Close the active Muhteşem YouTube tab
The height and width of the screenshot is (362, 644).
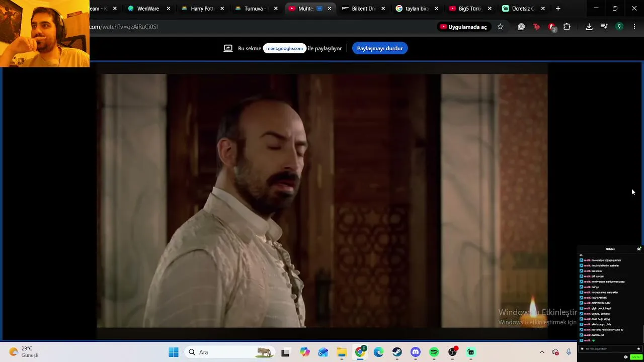[330, 9]
